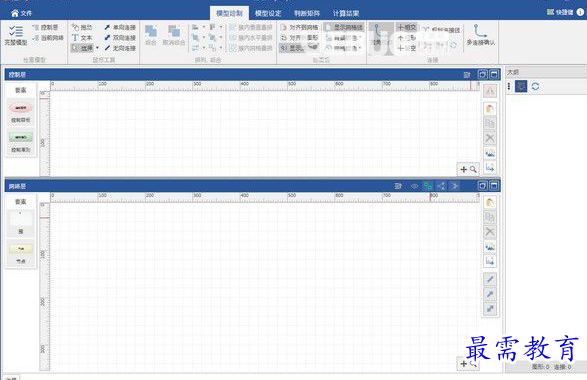Click the 取消组合 ungroup icon
Screen dimensions: 587x380
pyautogui.click(x=174, y=35)
